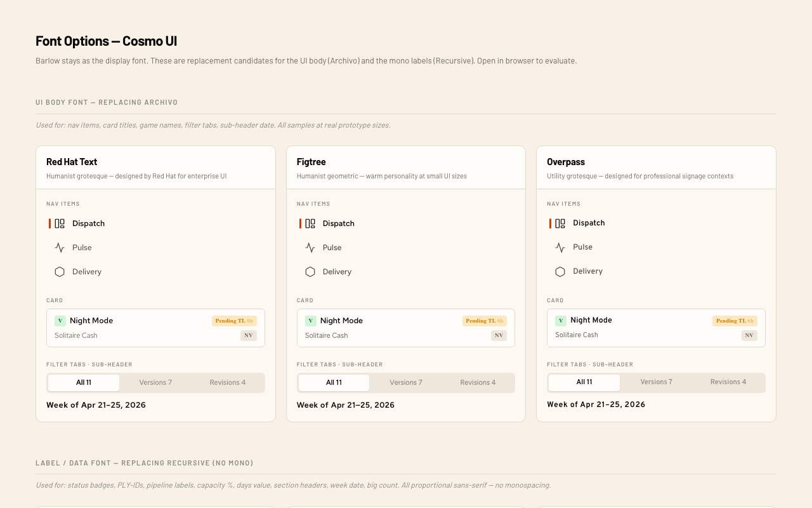812x508 pixels.
Task: Click the Pulse icon in Overpass card
Action: tap(560, 247)
